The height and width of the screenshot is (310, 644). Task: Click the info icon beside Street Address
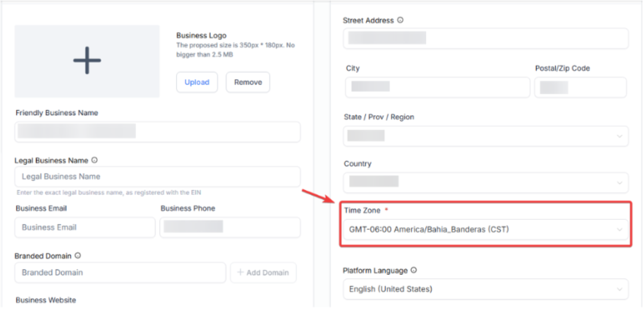click(400, 20)
